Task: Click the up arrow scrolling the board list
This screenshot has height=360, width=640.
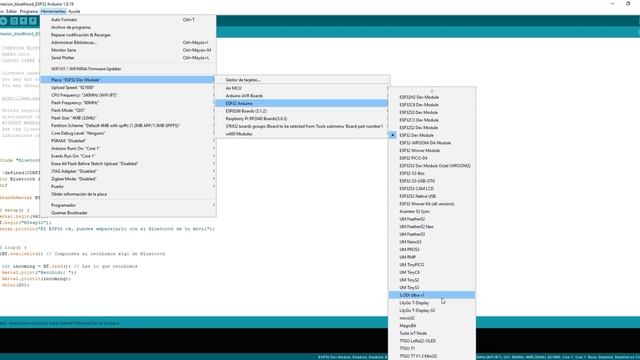Action: [432, 91]
